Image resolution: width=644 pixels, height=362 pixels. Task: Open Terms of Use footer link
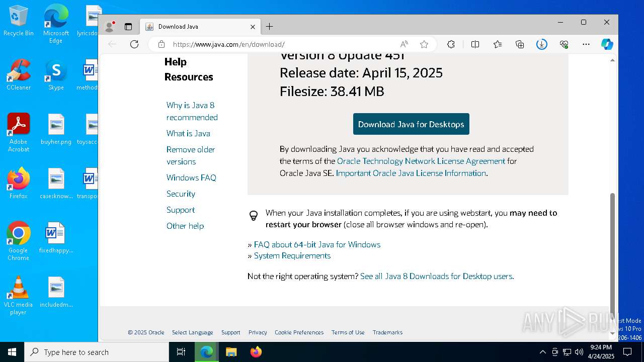pyautogui.click(x=348, y=332)
